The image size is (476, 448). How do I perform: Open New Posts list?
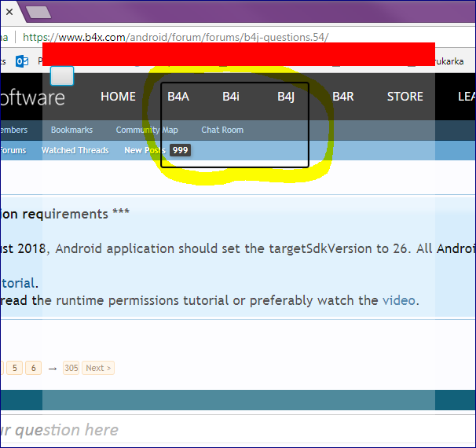(x=145, y=150)
